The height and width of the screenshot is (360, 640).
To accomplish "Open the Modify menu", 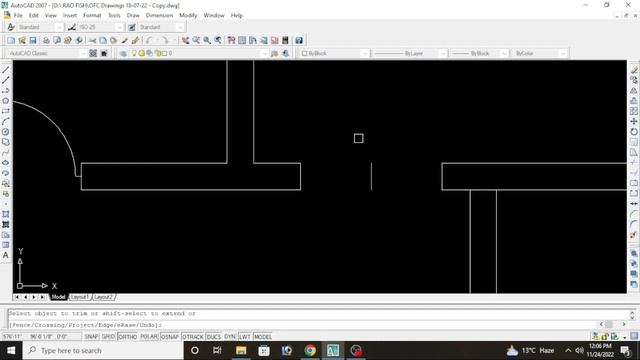I will (x=188, y=15).
